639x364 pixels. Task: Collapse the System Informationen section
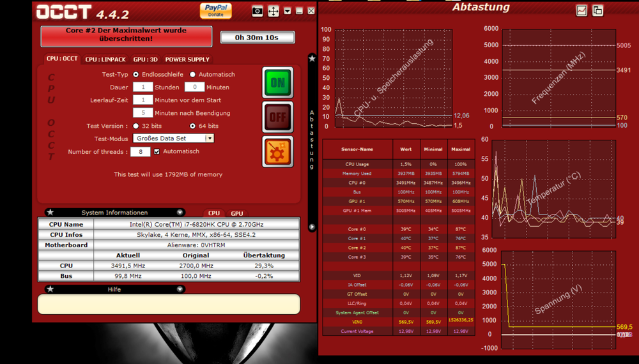pyautogui.click(x=180, y=213)
